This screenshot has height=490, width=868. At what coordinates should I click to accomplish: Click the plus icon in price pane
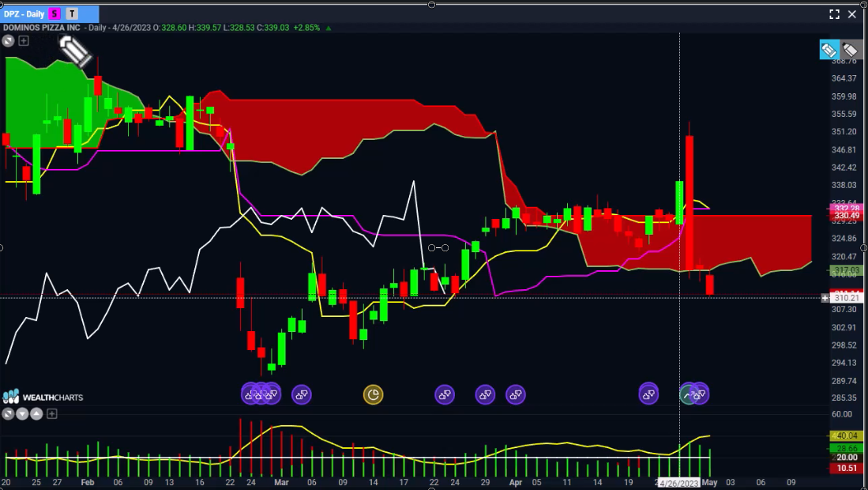click(24, 40)
